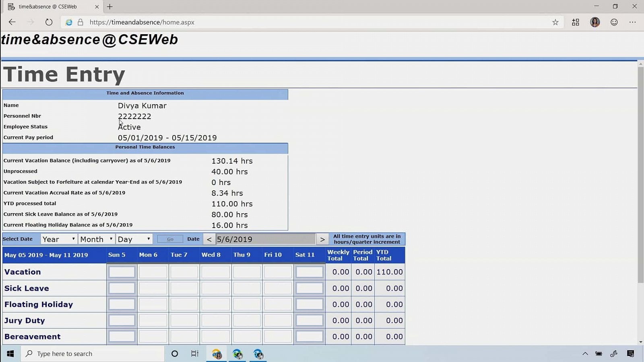Click the Floating Holiday cell for Wed 8
Screen dimensions: 644x362
tap(216, 304)
